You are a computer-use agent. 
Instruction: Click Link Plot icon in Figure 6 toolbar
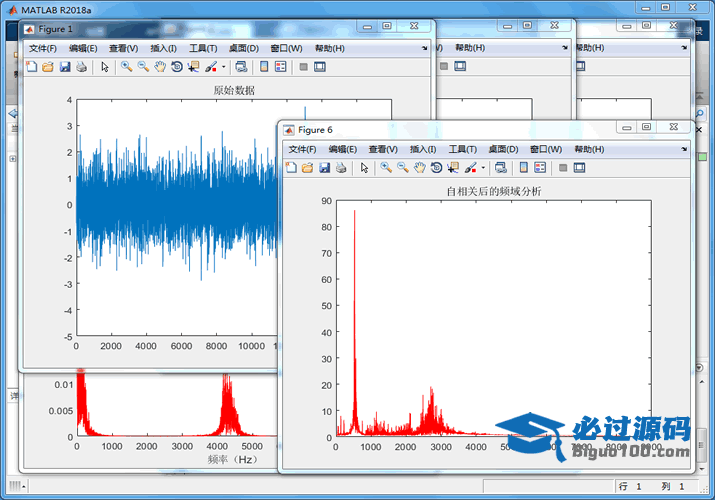coord(500,167)
